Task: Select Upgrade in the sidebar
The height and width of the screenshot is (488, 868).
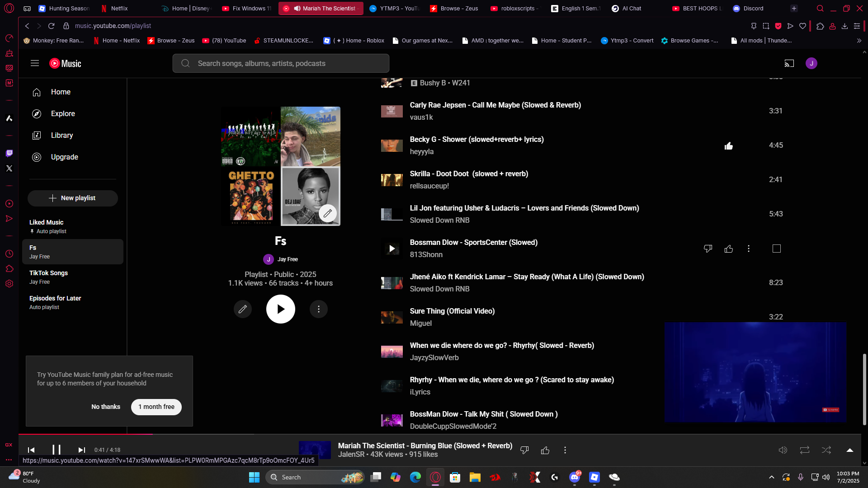Action: (73, 157)
